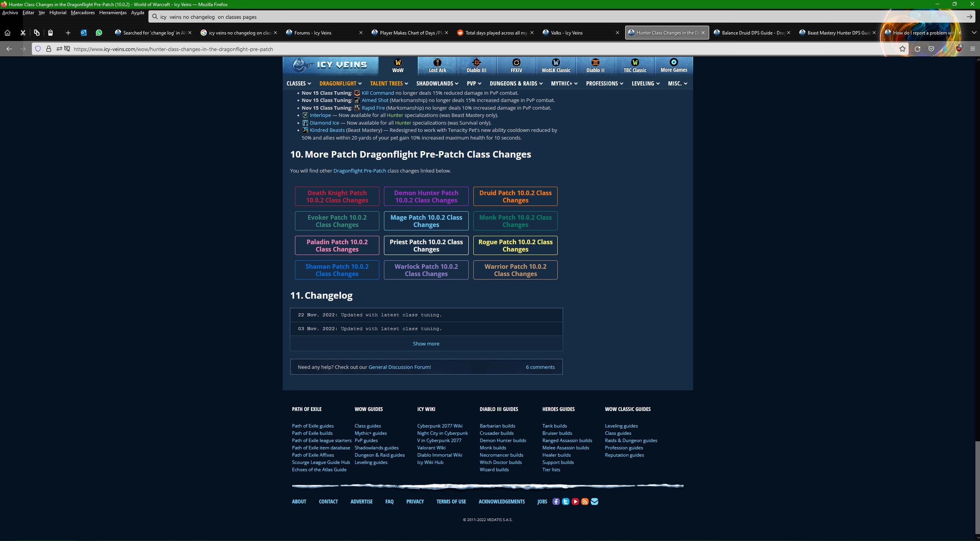Open the uBlock Origin extension icon
The height and width of the screenshot is (541, 980).
pyautogui.click(x=959, y=48)
